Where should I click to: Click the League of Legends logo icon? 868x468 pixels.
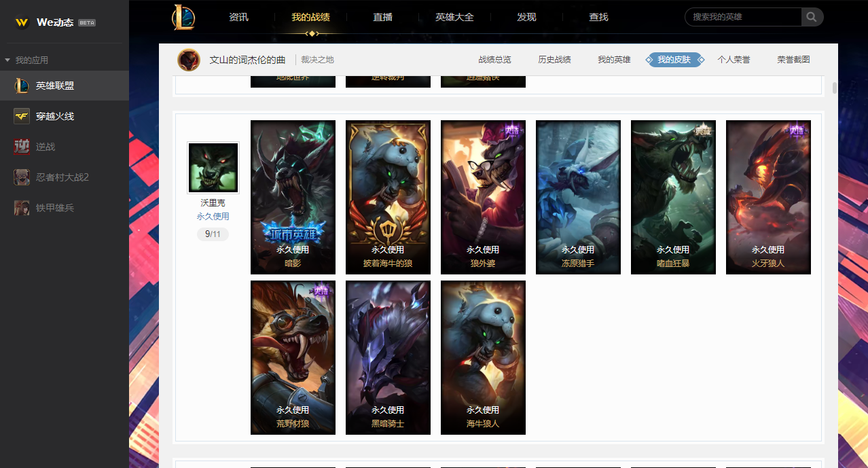point(183,17)
